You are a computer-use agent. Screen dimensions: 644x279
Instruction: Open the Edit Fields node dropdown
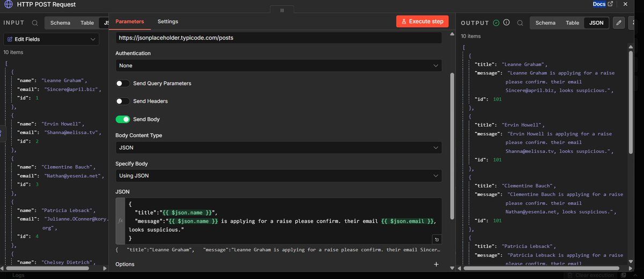[x=52, y=39]
